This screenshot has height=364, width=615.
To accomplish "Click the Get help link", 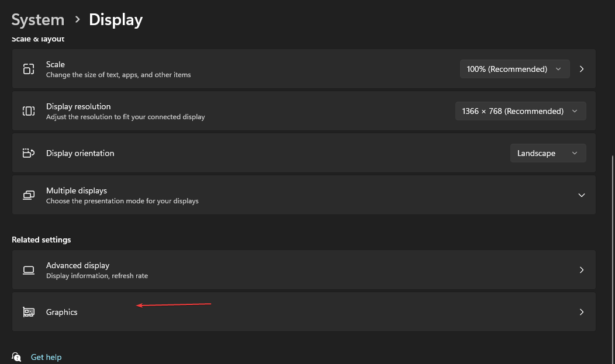I will pos(46,356).
